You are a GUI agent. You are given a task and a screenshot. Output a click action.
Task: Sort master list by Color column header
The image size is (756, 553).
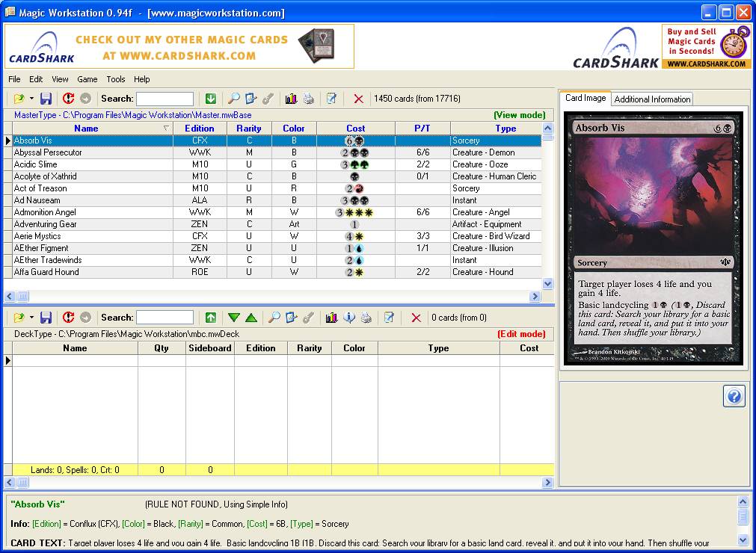pos(294,128)
